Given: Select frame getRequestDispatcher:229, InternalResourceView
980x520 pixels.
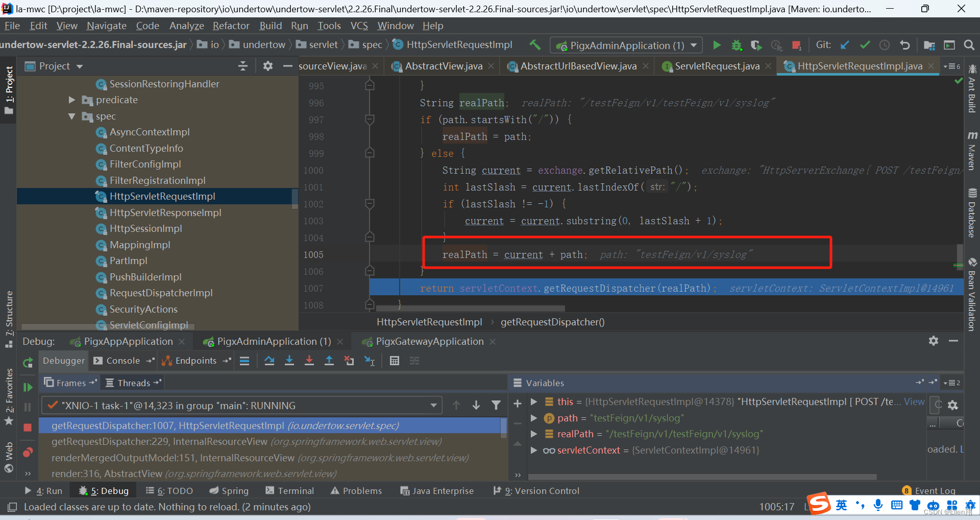Looking at the screenshot, I should [x=247, y=442].
